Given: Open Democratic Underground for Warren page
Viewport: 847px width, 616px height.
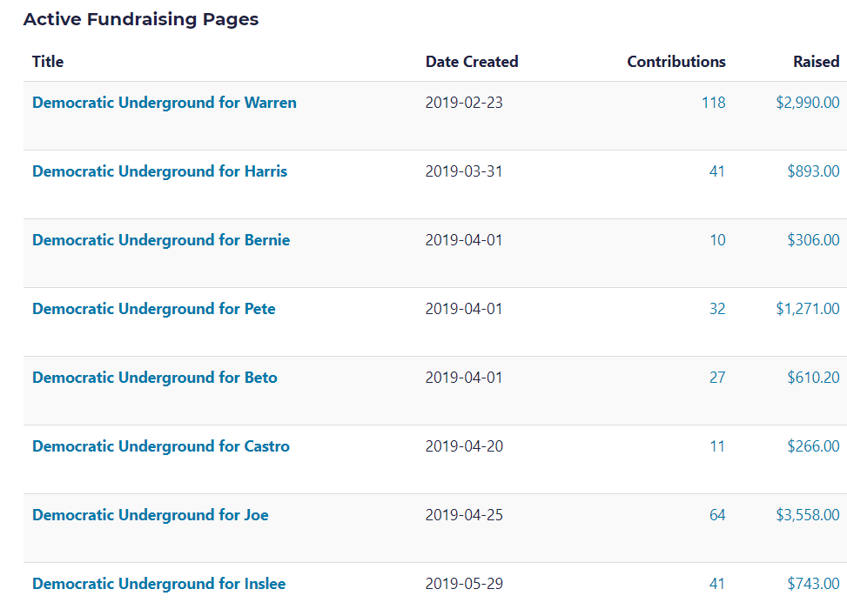Looking at the screenshot, I should pyautogui.click(x=164, y=103).
